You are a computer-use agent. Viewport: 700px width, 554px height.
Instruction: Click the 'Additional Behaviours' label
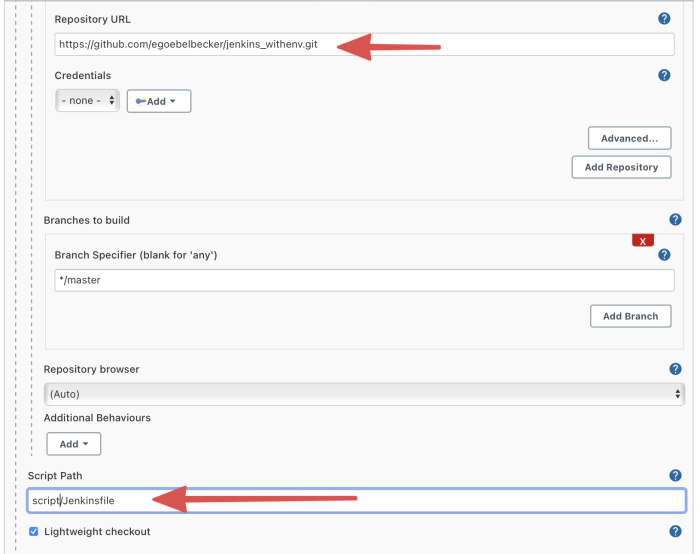coord(97,417)
